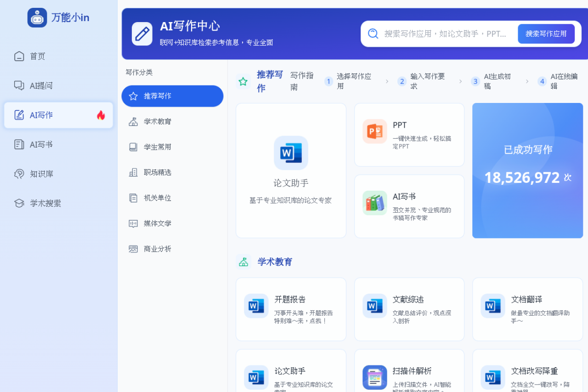Viewport: 588px width, 392px height.
Task: Select AI写作 in the left sidebar
Action: pyautogui.click(x=58, y=115)
